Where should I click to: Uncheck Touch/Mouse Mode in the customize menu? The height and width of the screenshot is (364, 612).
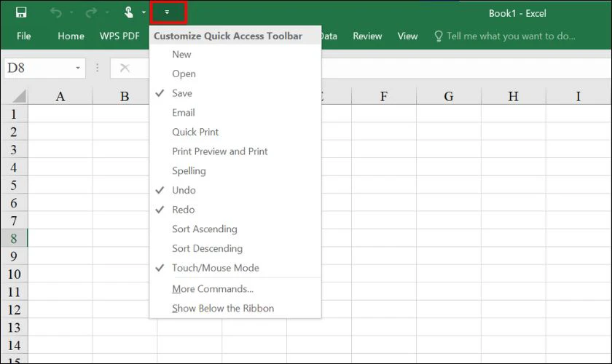235,268
